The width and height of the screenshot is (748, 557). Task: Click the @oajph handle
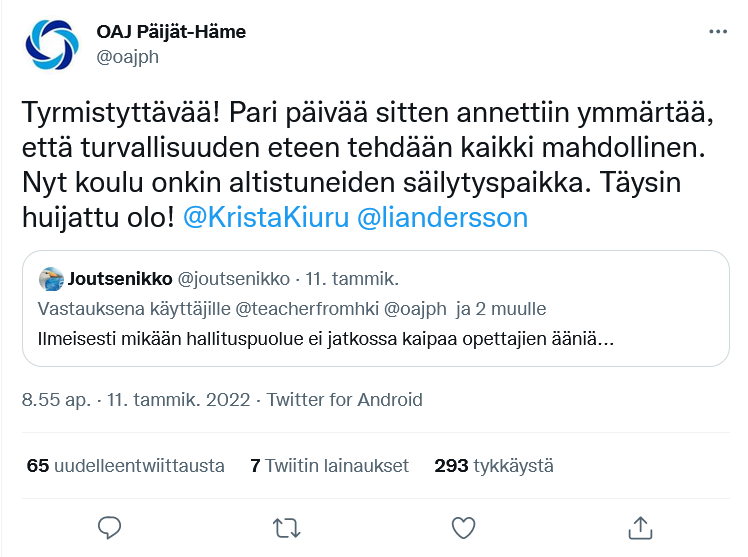pyautogui.click(x=127, y=57)
